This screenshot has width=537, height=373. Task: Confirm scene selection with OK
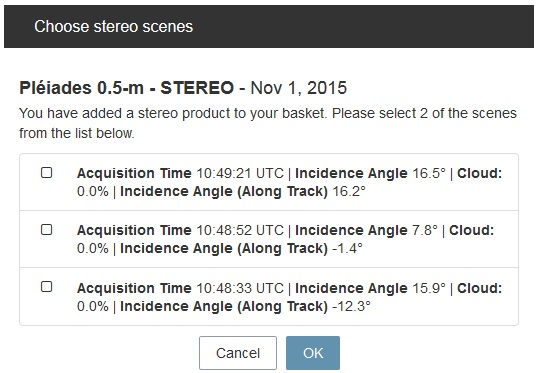313,353
